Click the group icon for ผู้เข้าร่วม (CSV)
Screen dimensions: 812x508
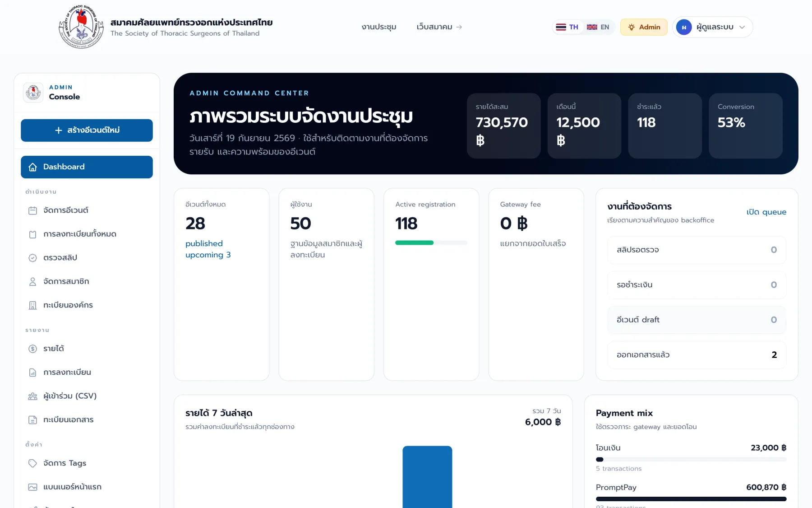pyautogui.click(x=33, y=396)
